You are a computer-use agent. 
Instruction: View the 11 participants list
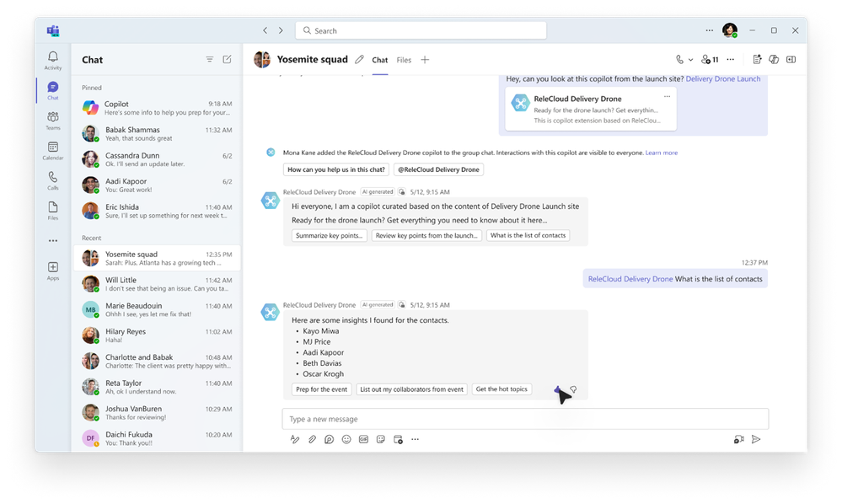[x=710, y=60]
